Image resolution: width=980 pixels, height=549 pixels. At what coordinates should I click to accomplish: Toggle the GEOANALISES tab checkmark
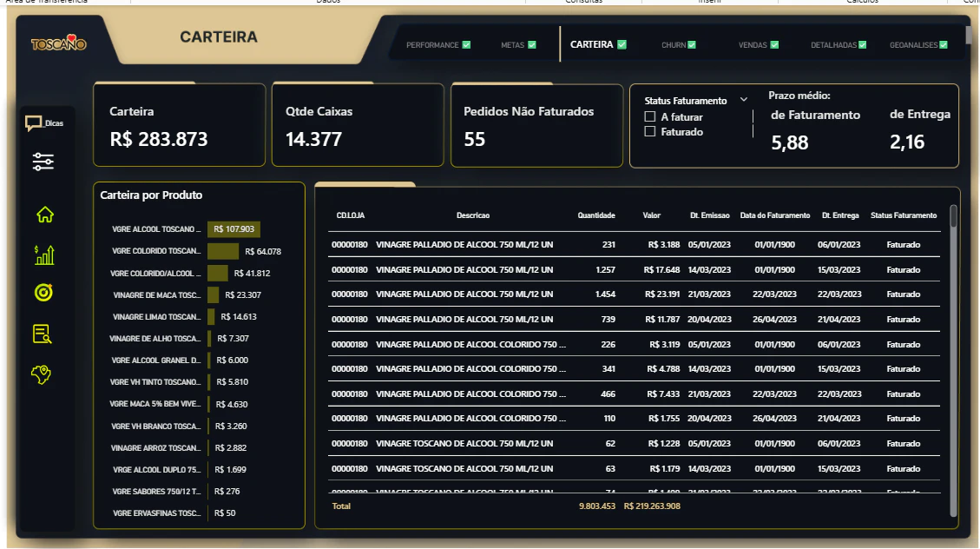point(944,45)
